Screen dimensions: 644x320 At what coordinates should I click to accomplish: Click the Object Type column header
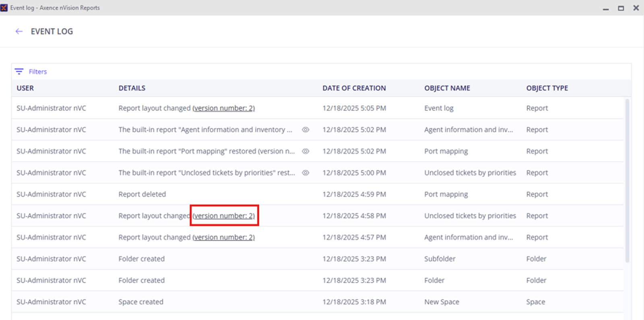click(x=547, y=88)
